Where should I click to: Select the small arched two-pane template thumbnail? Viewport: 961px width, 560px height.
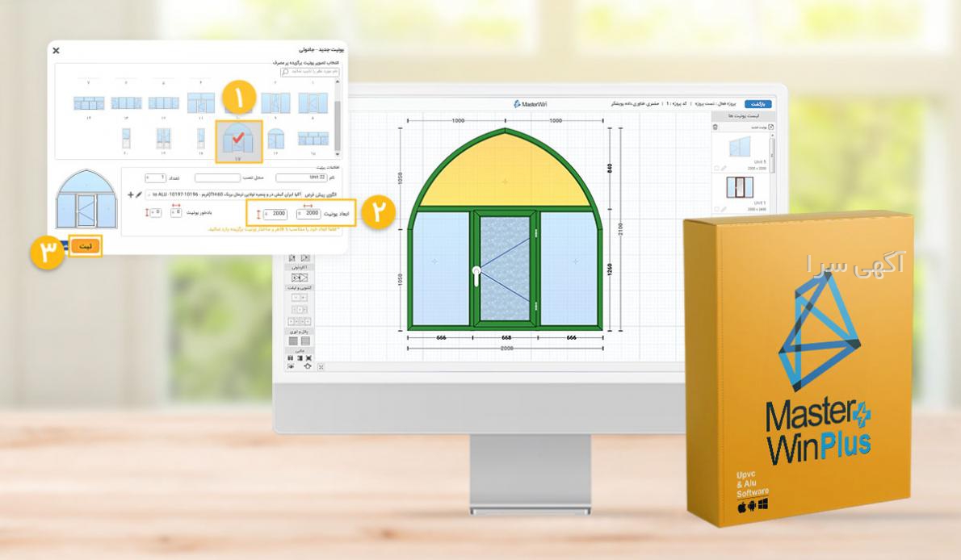[276, 138]
